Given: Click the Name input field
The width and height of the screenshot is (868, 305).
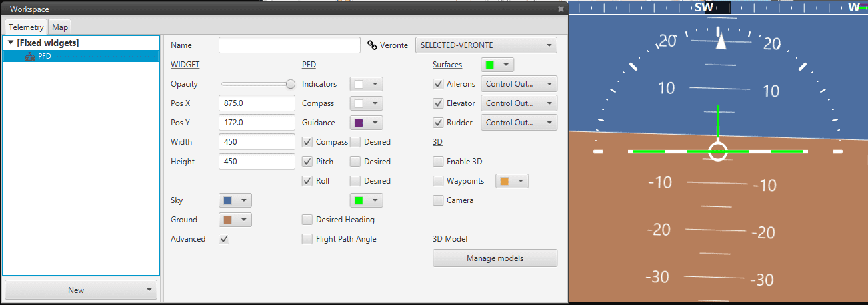Looking at the screenshot, I should [289, 45].
